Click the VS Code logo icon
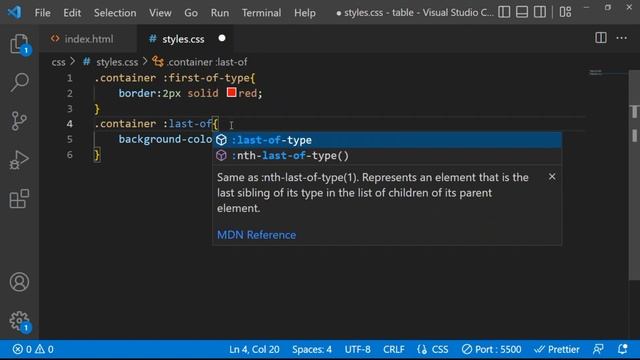This screenshot has width=640, height=360. click(15, 12)
